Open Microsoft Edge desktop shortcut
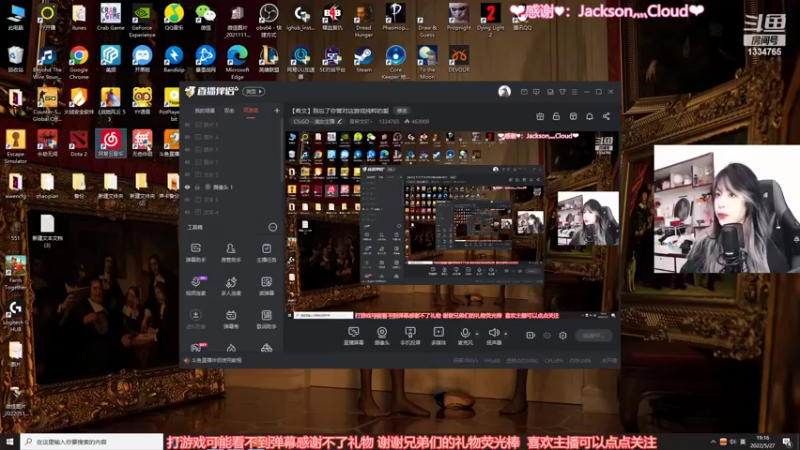The width and height of the screenshot is (800, 450). [237, 63]
